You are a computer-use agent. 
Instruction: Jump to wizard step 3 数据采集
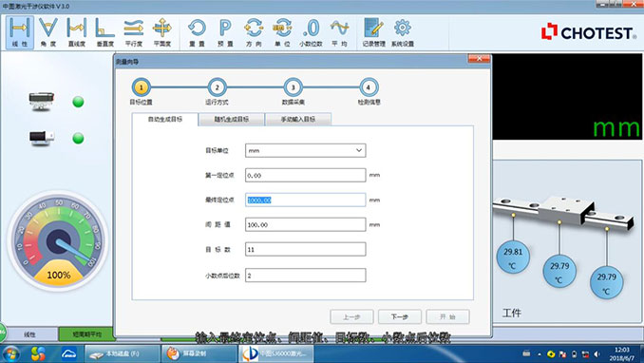(293, 87)
